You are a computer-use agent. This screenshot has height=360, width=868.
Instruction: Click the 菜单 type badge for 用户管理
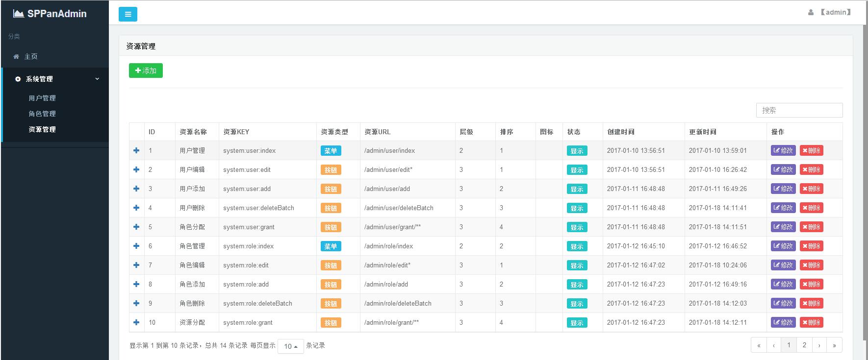point(331,151)
